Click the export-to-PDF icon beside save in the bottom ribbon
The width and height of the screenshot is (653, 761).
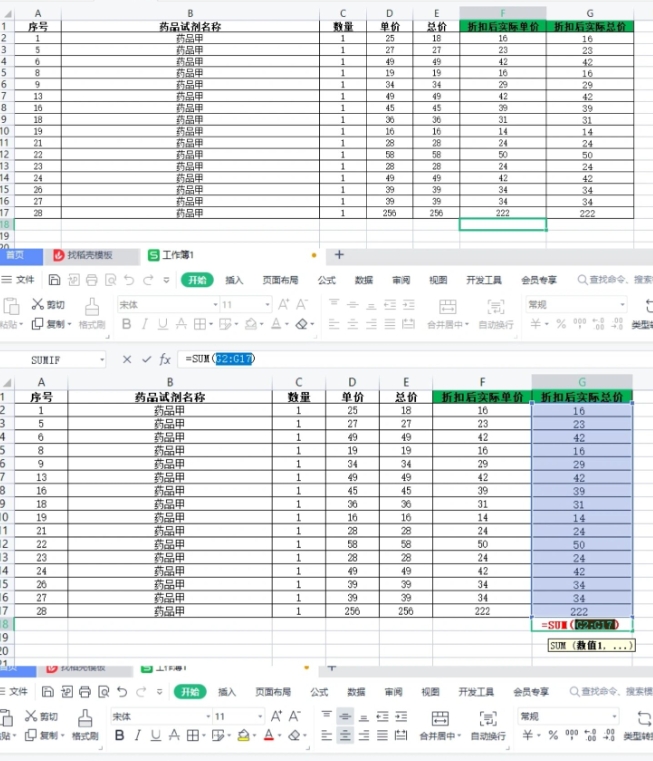coord(67,692)
